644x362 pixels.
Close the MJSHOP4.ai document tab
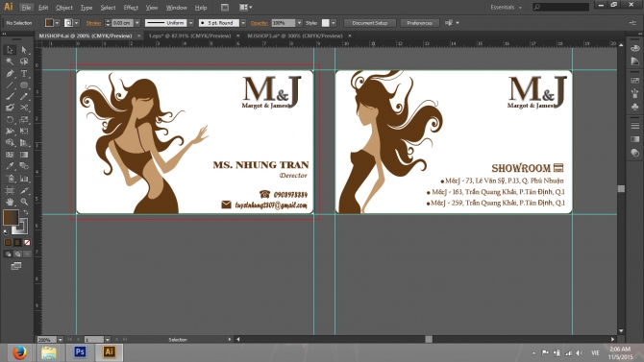[138, 36]
